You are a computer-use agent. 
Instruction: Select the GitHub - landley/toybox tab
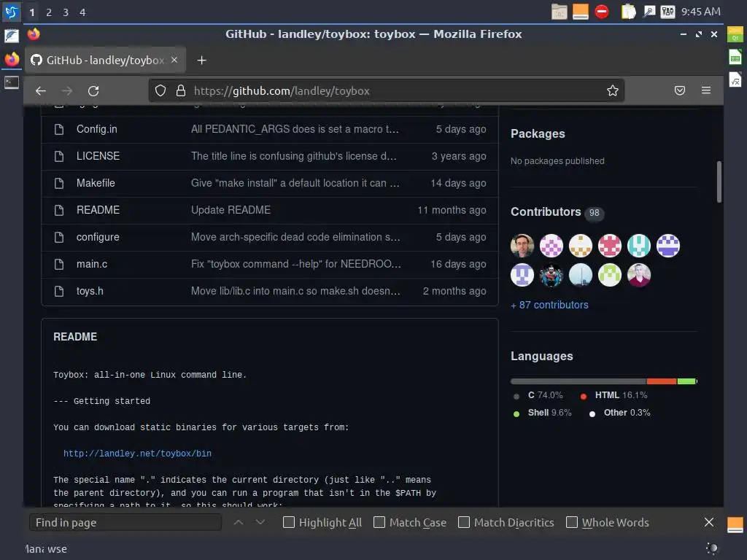(105, 60)
